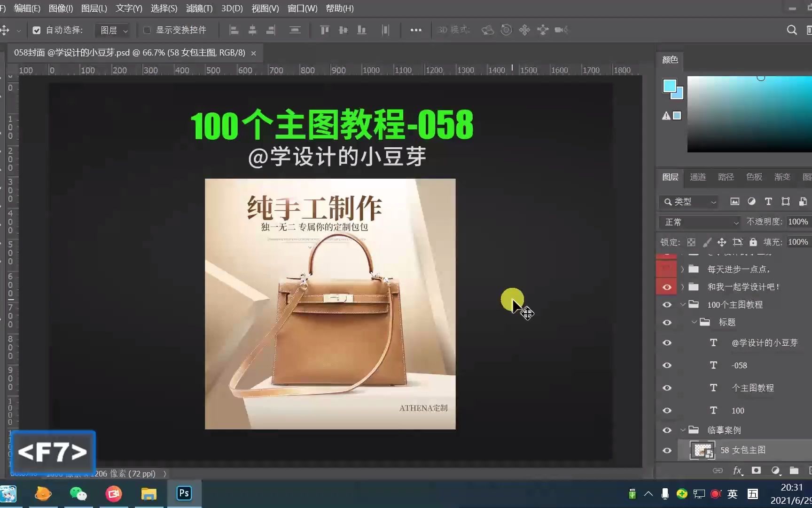Pick a color in the color field
Image resolution: width=812 pixels, height=508 pixels.
(750, 114)
